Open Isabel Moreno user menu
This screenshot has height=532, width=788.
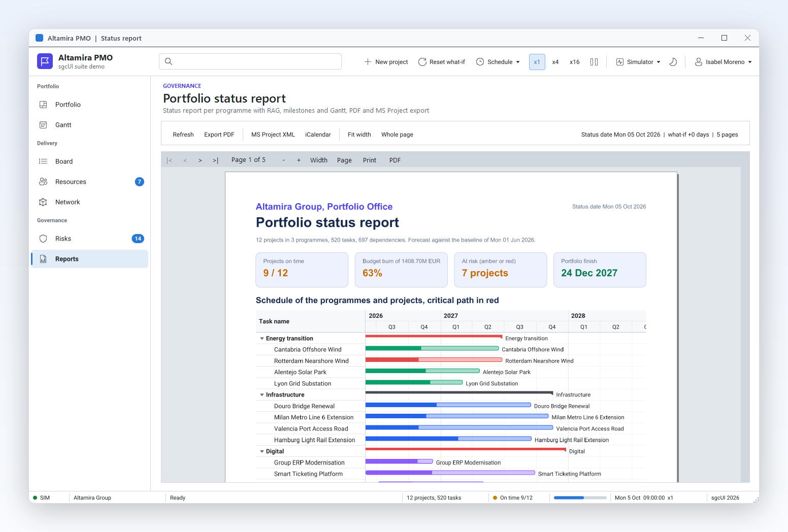723,62
